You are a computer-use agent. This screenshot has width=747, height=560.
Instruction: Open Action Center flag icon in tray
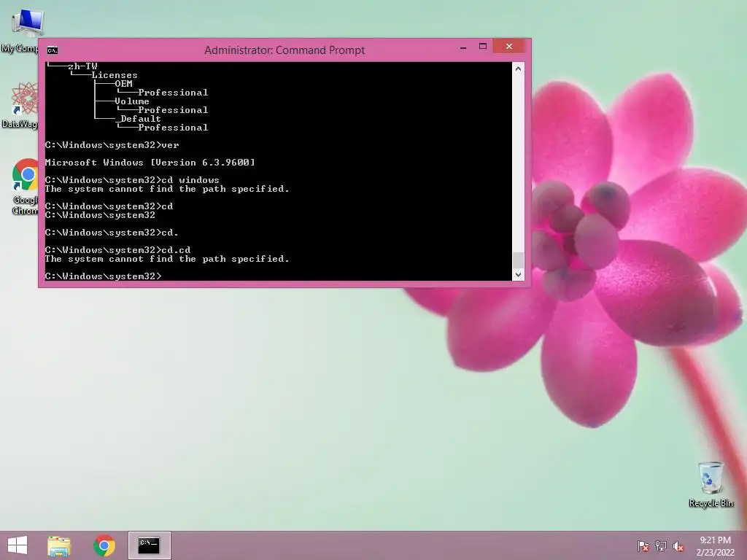pyautogui.click(x=643, y=546)
